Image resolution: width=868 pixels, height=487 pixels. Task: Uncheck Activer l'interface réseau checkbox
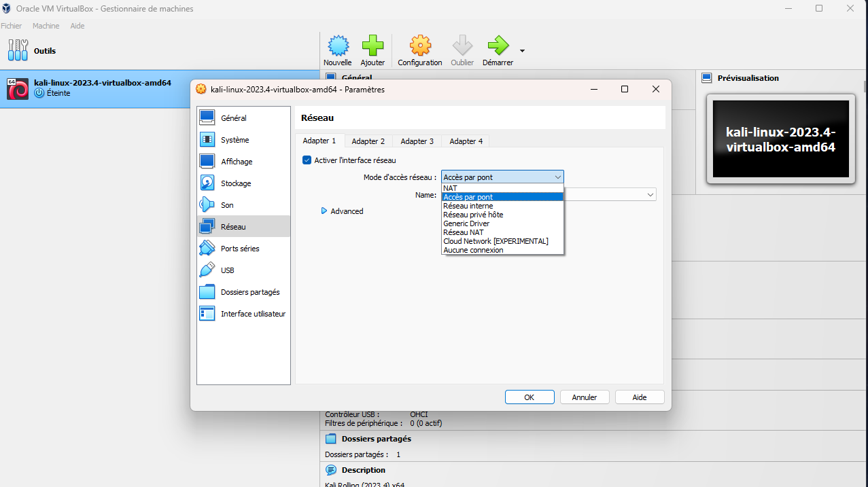click(307, 160)
